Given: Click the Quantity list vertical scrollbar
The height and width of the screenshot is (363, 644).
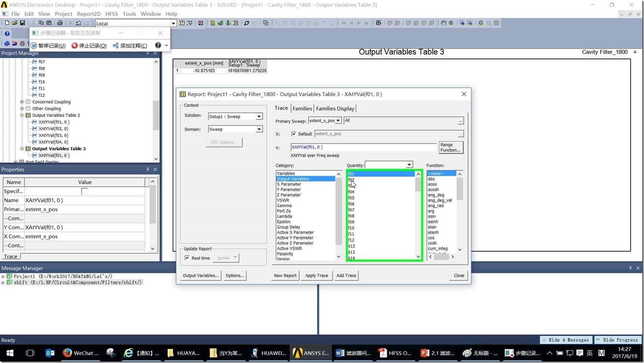Looking at the screenshot, I should tap(418, 215).
